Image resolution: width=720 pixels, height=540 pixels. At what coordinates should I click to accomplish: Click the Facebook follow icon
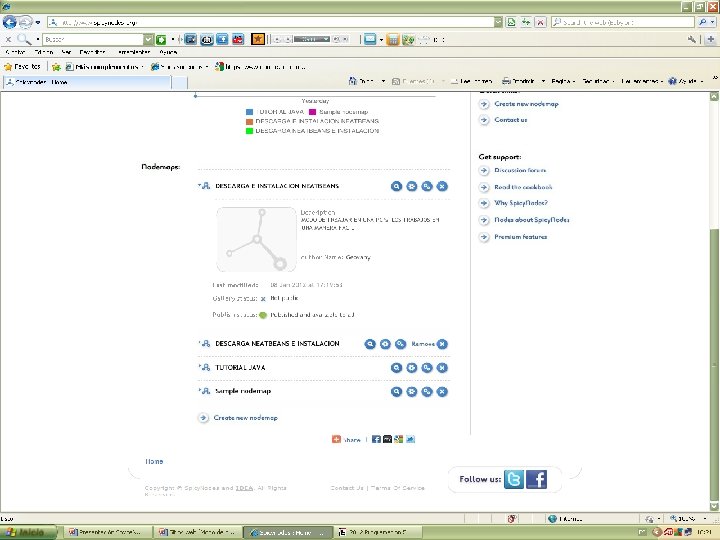tap(536, 479)
